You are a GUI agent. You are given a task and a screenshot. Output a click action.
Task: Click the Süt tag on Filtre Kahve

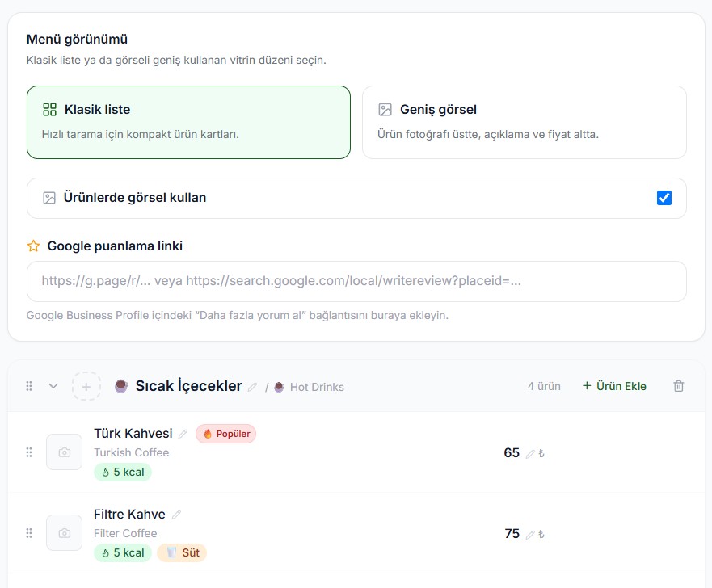click(x=182, y=552)
